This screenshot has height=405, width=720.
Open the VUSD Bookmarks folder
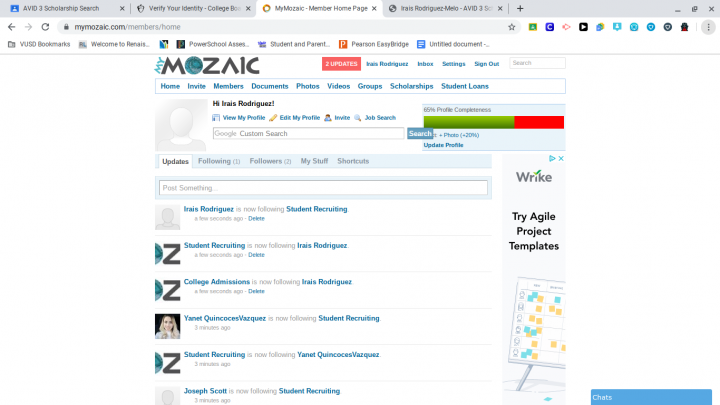click(39, 44)
